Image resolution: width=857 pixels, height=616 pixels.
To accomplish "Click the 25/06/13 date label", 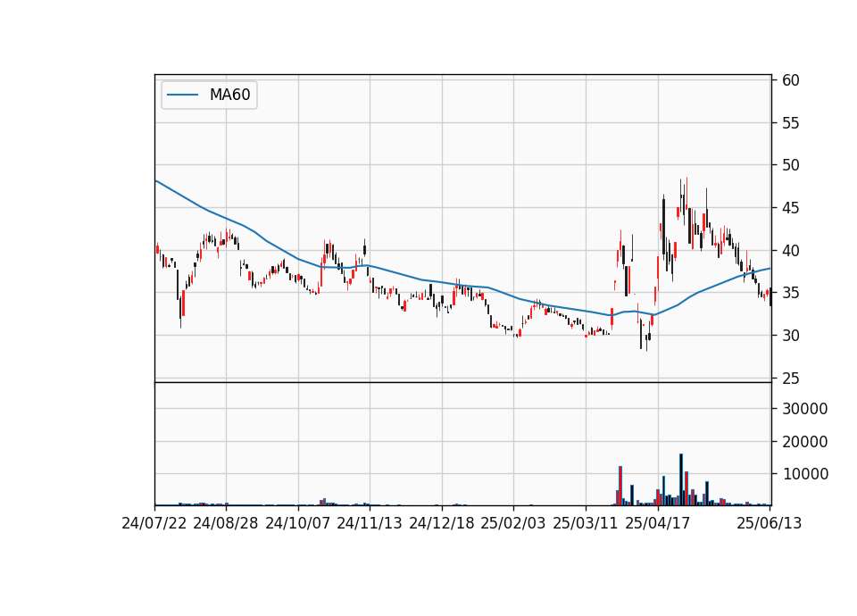I will click(x=769, y=523).
